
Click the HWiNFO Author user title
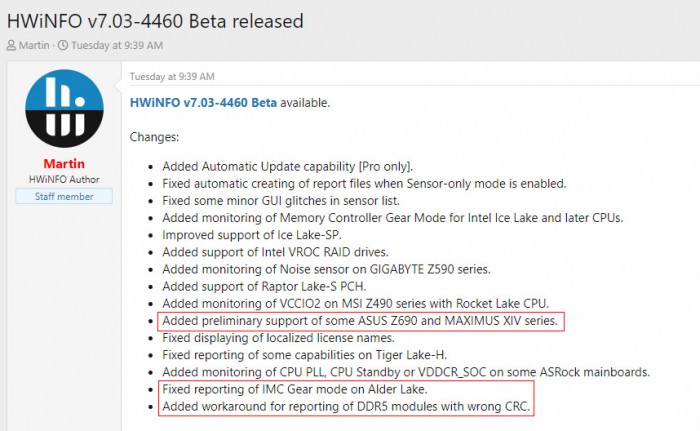click(63, 178)
